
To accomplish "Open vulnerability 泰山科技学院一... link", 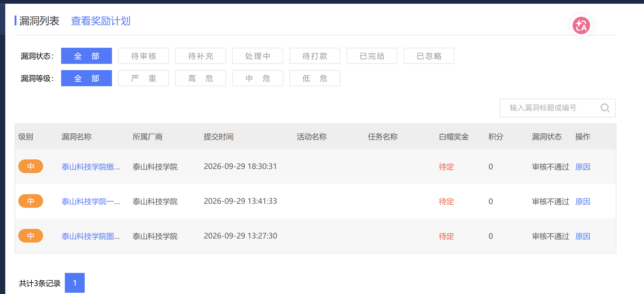I will click(91, 202).
